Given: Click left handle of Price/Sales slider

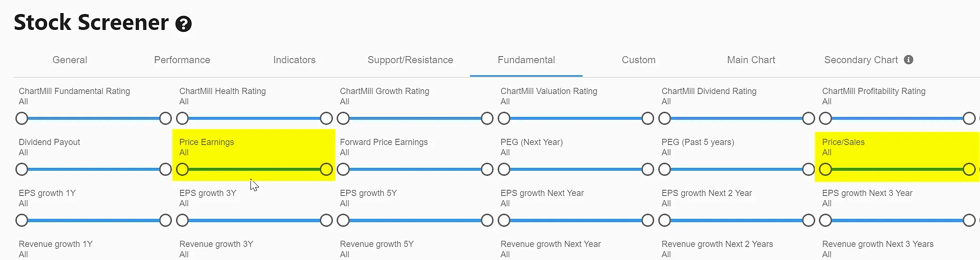Looking at the screenshot, I should click(825, 169).
